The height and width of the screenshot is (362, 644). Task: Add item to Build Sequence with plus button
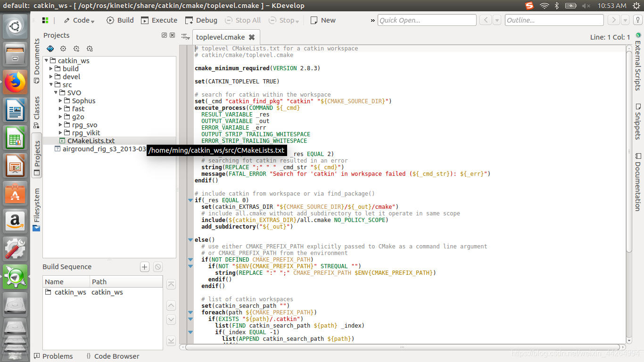[145, 267]
